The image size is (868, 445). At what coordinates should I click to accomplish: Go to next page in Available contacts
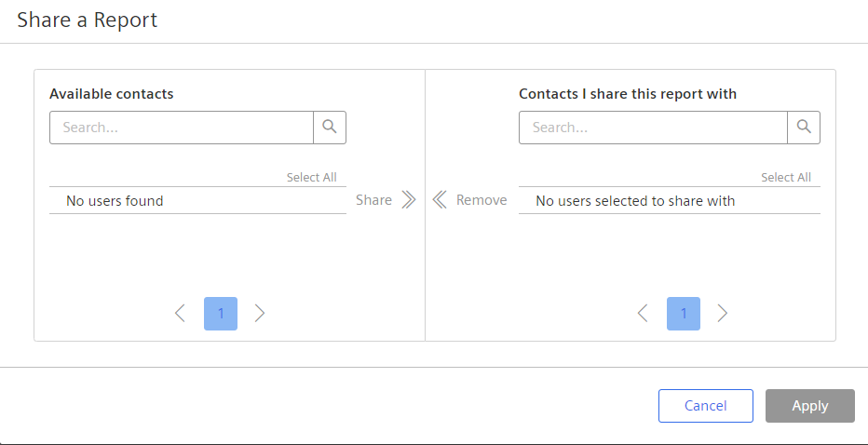coord(260,314)
